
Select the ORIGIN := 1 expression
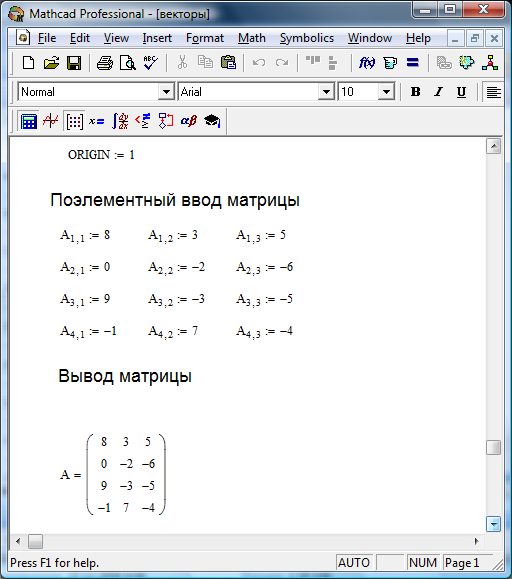[x=101, y=155]
